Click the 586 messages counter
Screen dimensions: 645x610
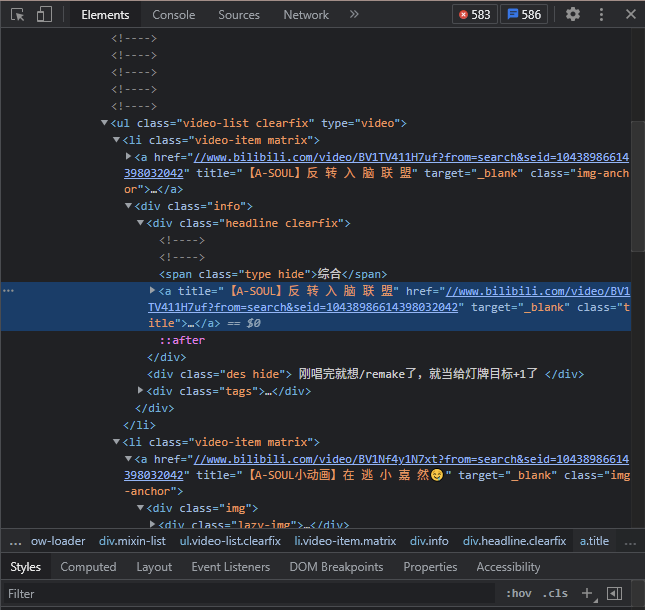(x=524, y=15)
